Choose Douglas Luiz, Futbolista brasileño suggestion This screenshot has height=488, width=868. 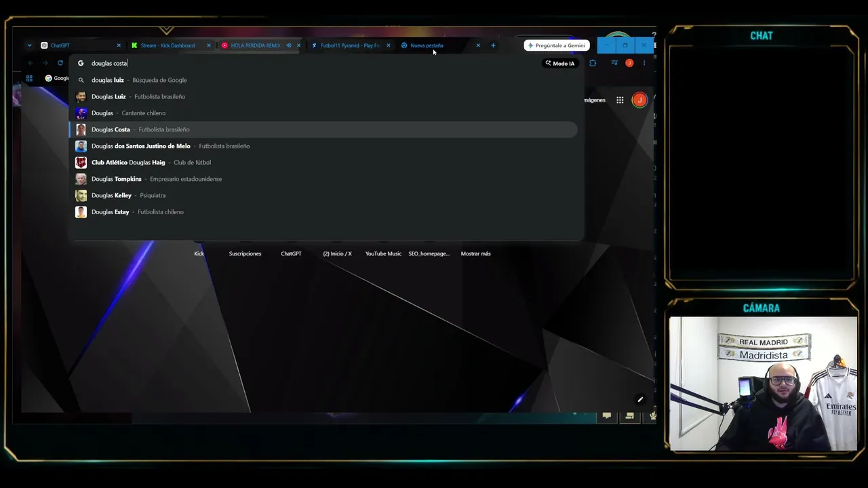coord(323,96)
